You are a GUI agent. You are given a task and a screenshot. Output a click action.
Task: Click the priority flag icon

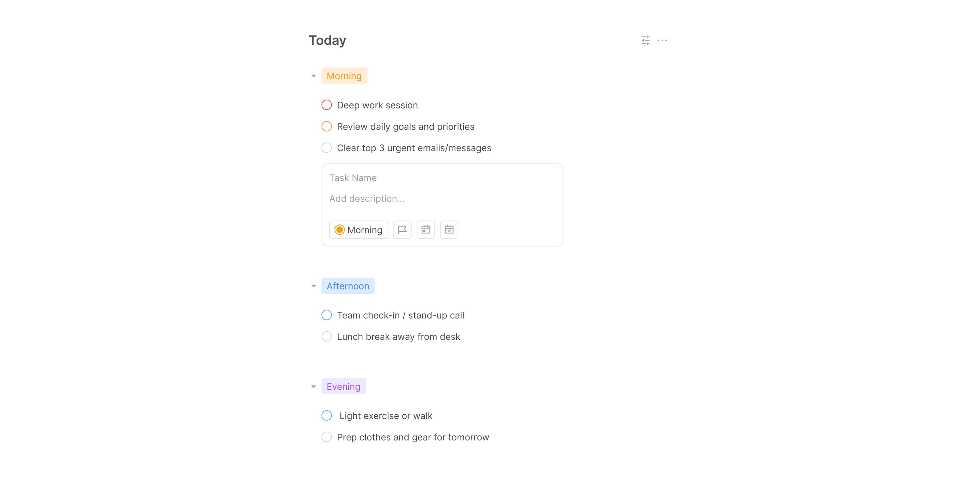point(402,230)
